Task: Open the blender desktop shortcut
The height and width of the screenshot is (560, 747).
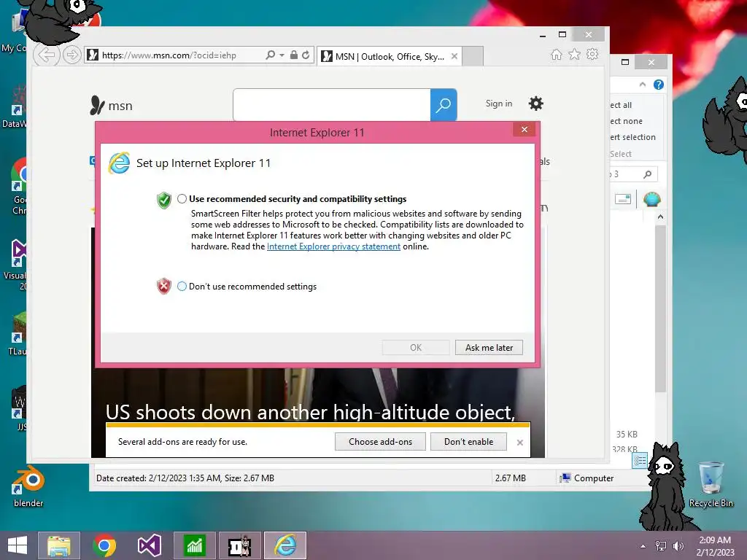Action: (x=28, y=486)
